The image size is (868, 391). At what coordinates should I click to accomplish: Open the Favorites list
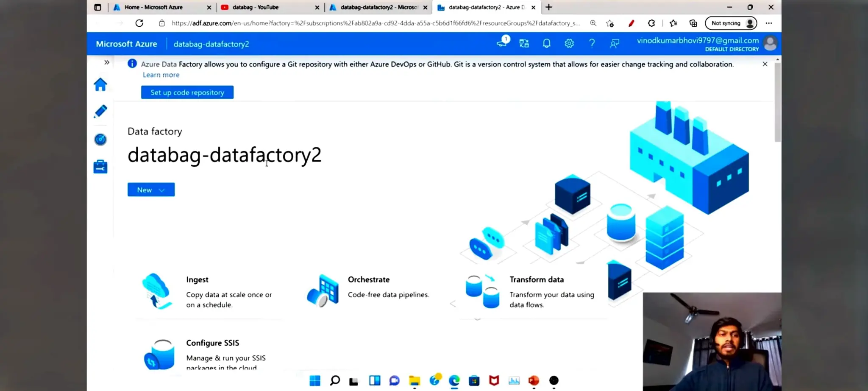pos(673,23)
